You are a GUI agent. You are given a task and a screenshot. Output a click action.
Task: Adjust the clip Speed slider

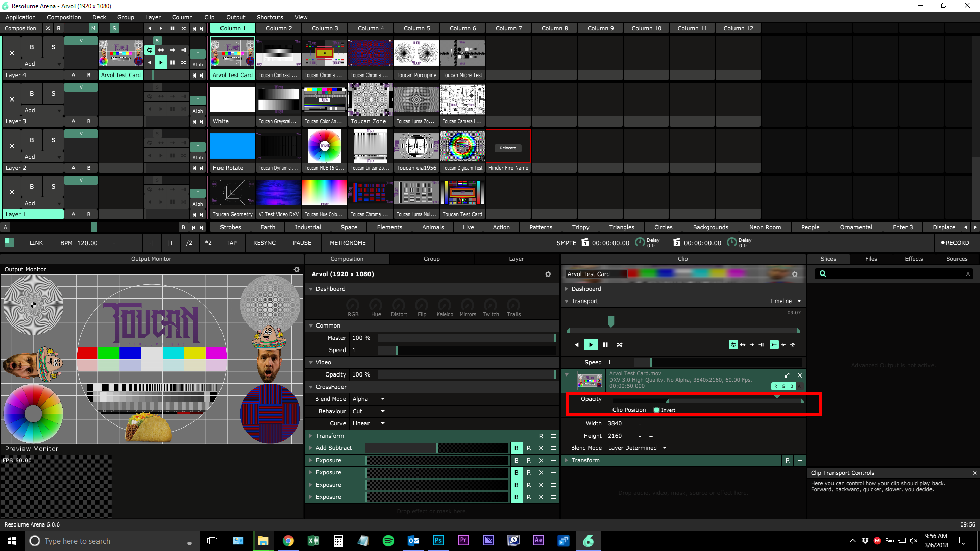718,362
